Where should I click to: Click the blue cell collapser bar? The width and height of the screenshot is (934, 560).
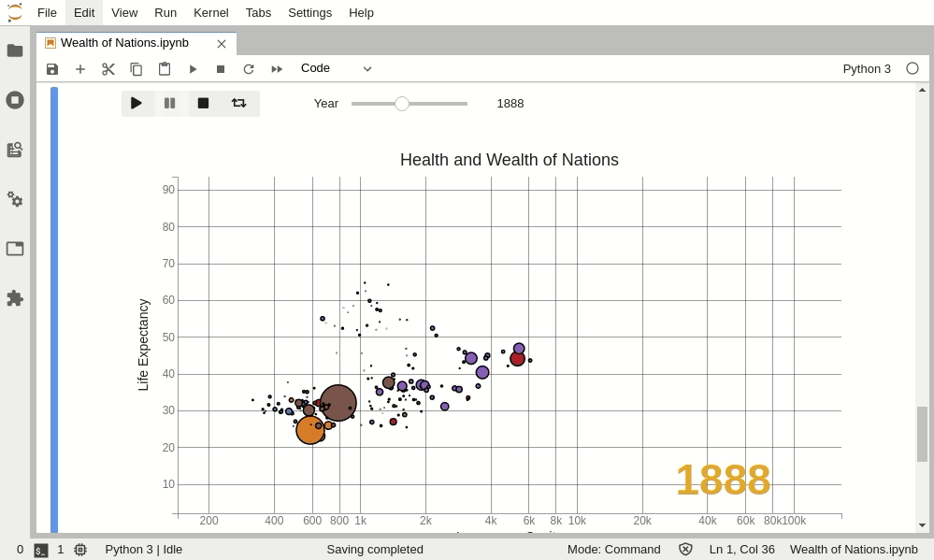(54, 280)
